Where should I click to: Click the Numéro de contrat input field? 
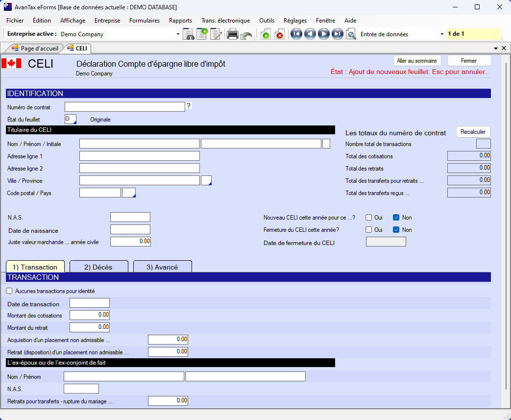(124, 107)
